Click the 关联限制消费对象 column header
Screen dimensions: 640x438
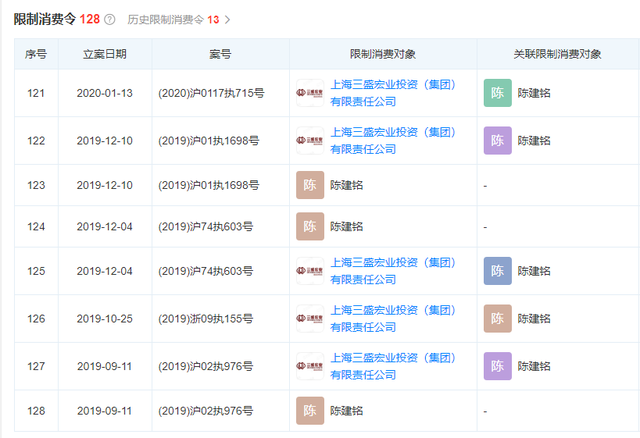point(557,54)
